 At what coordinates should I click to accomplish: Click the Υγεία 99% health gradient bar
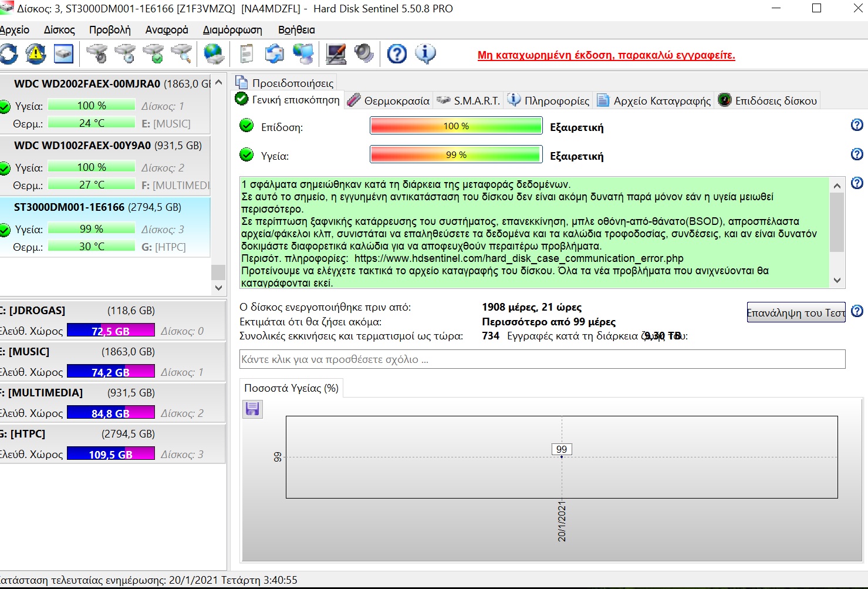456,155
